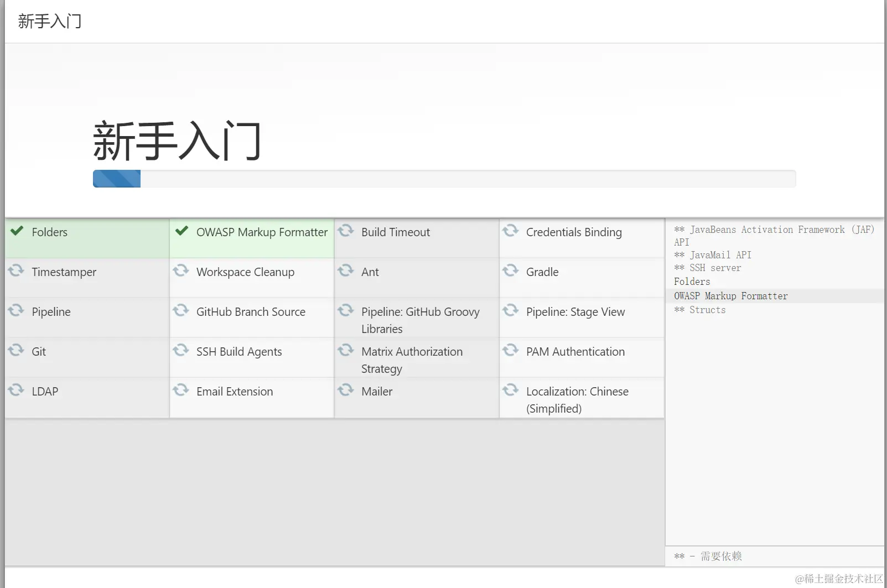Click the Folders entry in the install log
The width and height of the screenshot is (887, 588).
[692, 282]
